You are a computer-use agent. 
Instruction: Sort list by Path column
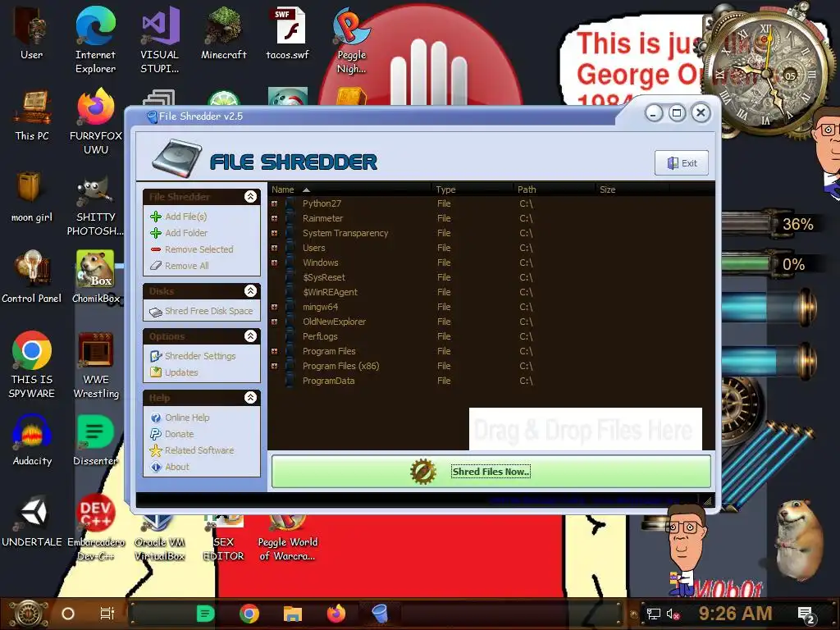point(554,189)
